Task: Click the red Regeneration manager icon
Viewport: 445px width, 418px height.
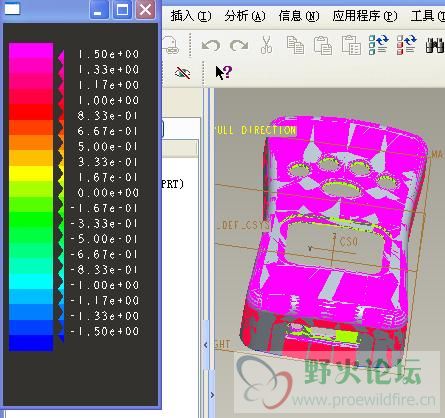Action: click(x=407, y=45)
